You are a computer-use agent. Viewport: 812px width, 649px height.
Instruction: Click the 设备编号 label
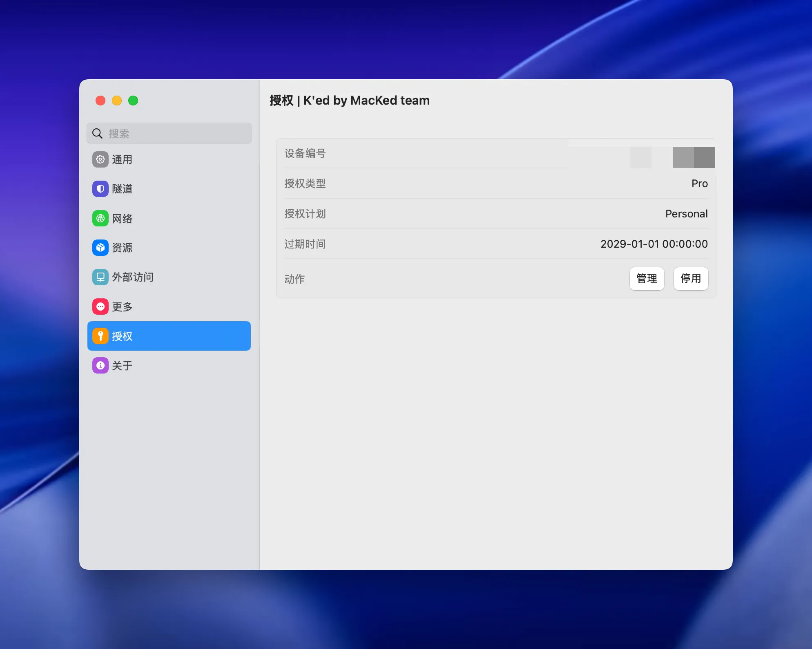305,153
